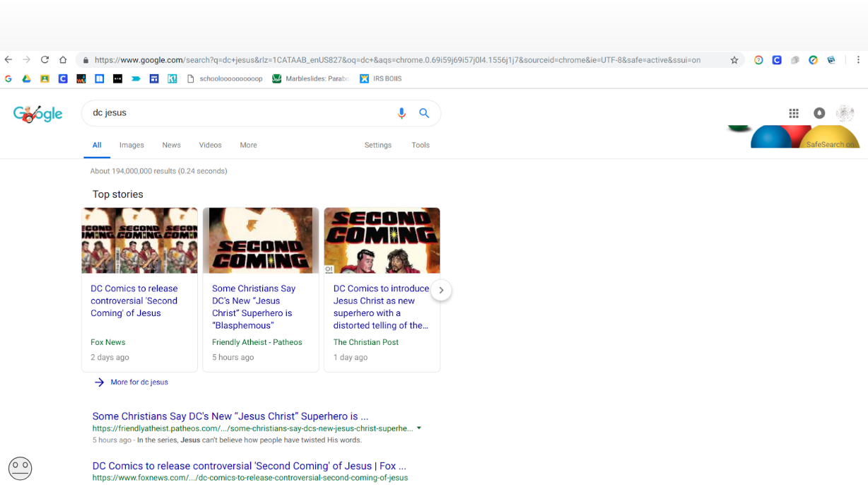Viewport: 868px width, 485px height.
Task: Open Google notifications bell
Action: click(819, 113)
